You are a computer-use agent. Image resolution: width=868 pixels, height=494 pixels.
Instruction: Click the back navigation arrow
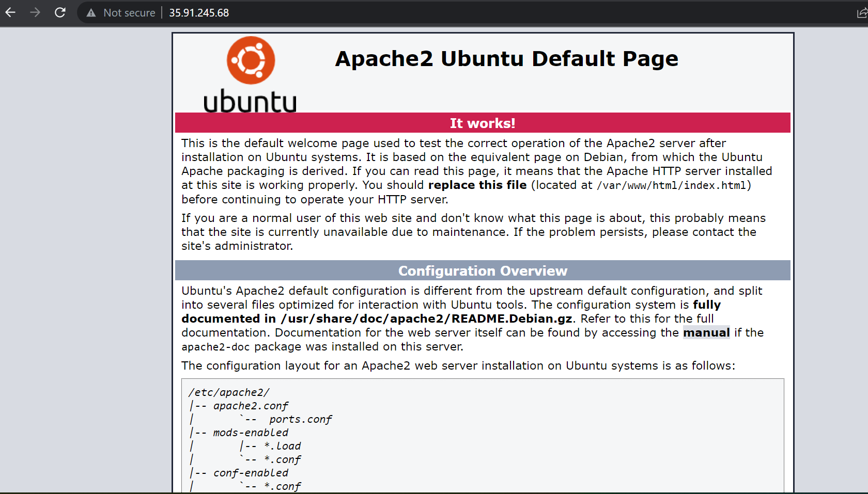(10, 12)
